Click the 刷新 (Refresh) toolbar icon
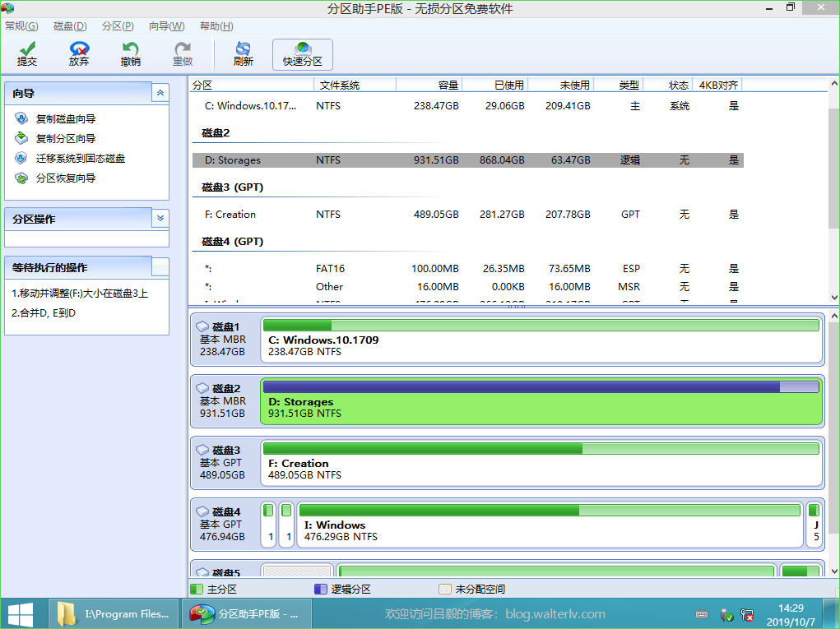840x629 pixels. click(x=243, y=53)
